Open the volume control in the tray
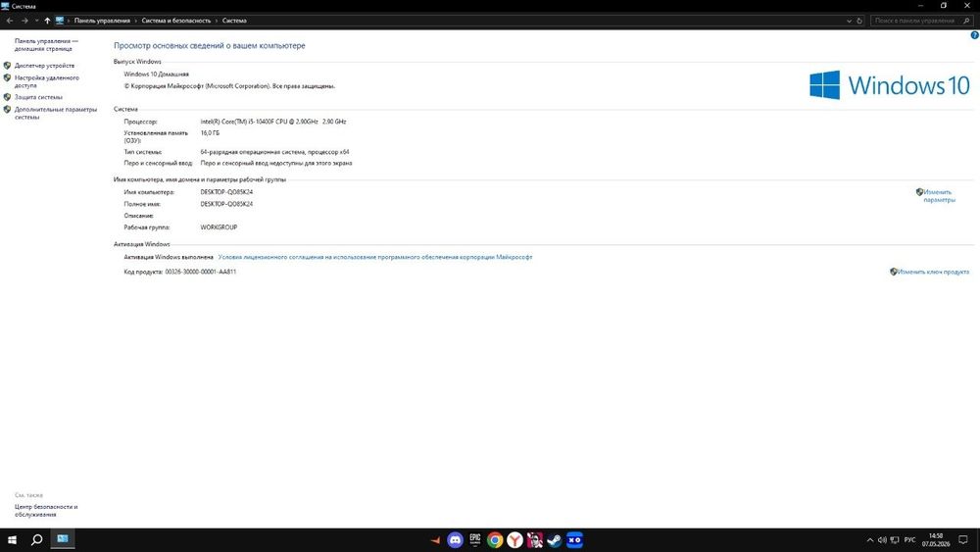 [883, 540]
